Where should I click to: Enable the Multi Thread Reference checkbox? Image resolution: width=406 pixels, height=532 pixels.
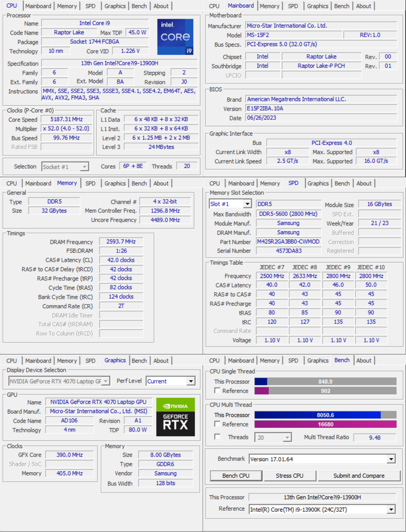[x=217, y=424]
